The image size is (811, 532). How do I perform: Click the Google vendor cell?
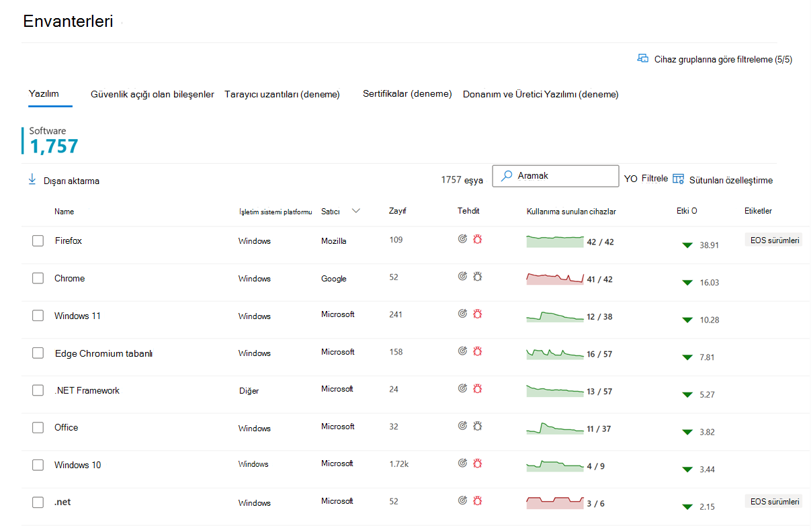(x=334, y=278)
